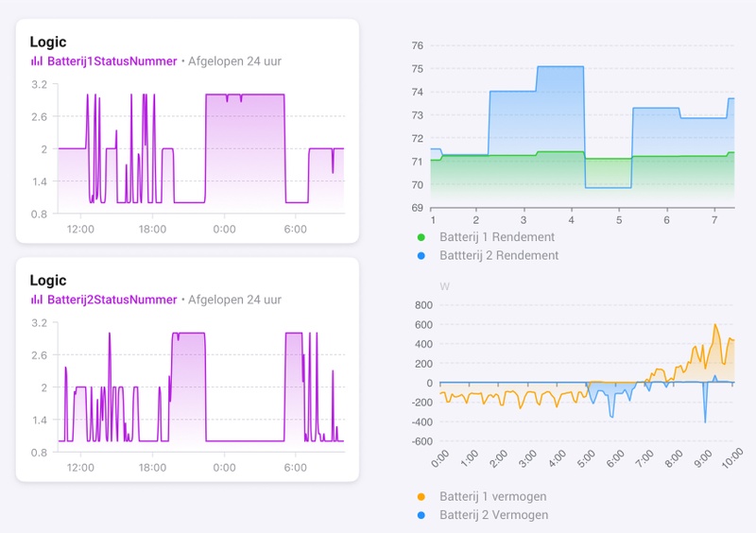The width and height of the screenshot is (756, 533).
Task: Click the Logic title of Batterij2 card
Action: 48,281
